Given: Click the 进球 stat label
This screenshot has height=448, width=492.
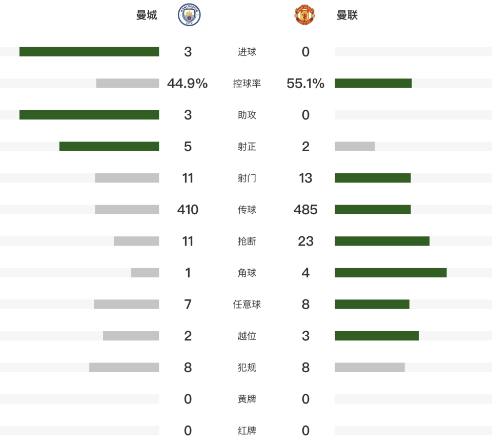Looking at the screenshot, I should pyautogui.click(x=247, y=52).
